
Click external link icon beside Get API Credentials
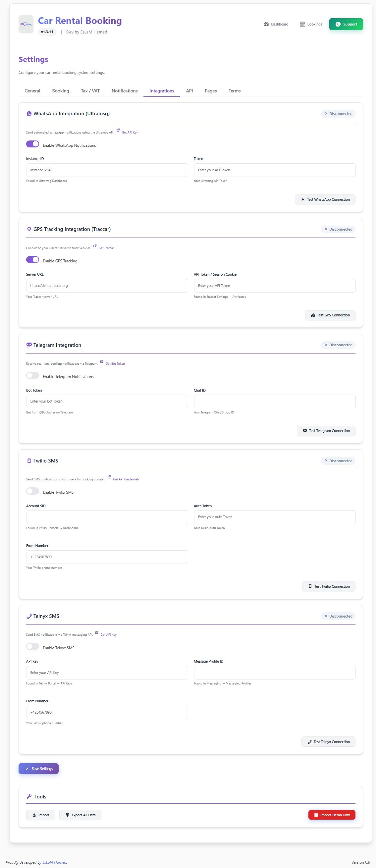point(109,477)
